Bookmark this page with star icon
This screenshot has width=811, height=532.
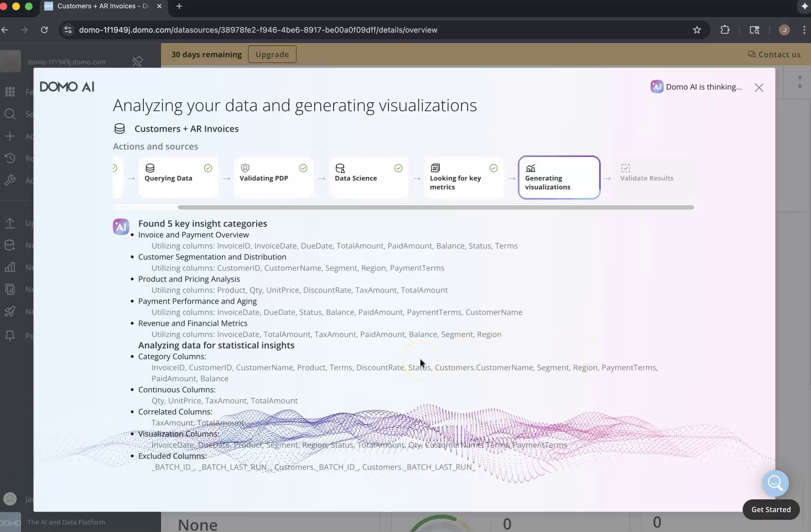[697, 30]
